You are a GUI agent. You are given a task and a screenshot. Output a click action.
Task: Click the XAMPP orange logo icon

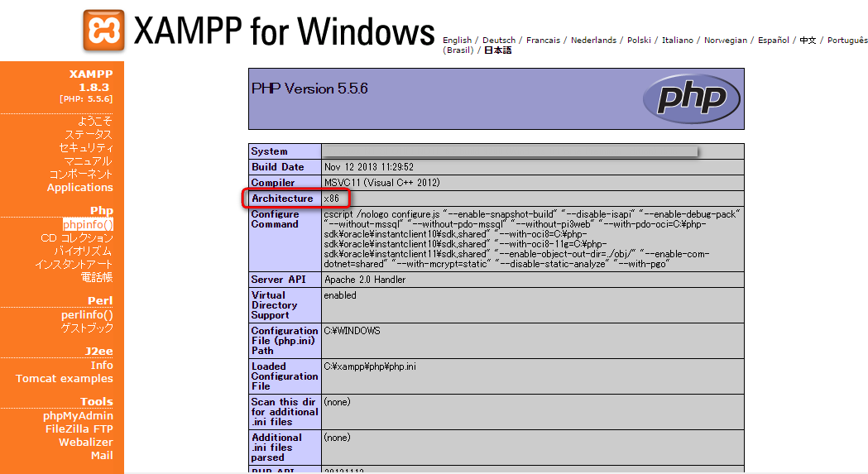(x=103, y=30)
